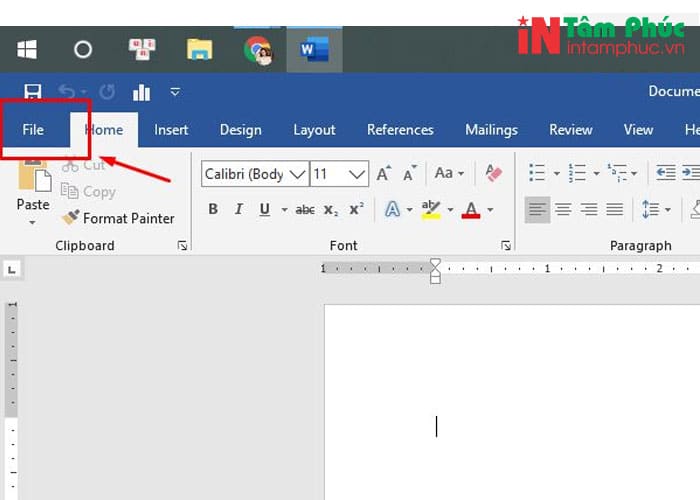700x500 pixels.
Task: Click Decrease Font Size icon
Action: click(x=409, y=174)
